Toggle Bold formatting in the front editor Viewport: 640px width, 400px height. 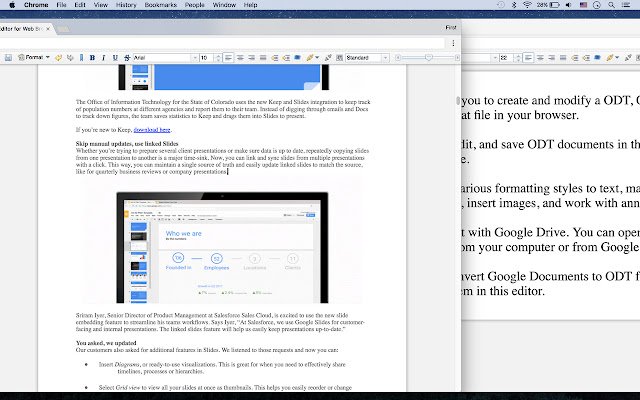pos(92,58)
